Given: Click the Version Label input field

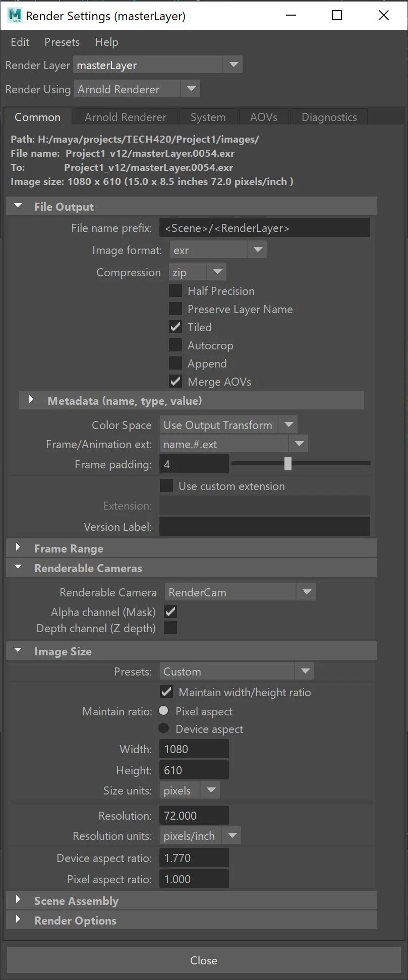Looking at the screenshot, I should tap(265, 527).
